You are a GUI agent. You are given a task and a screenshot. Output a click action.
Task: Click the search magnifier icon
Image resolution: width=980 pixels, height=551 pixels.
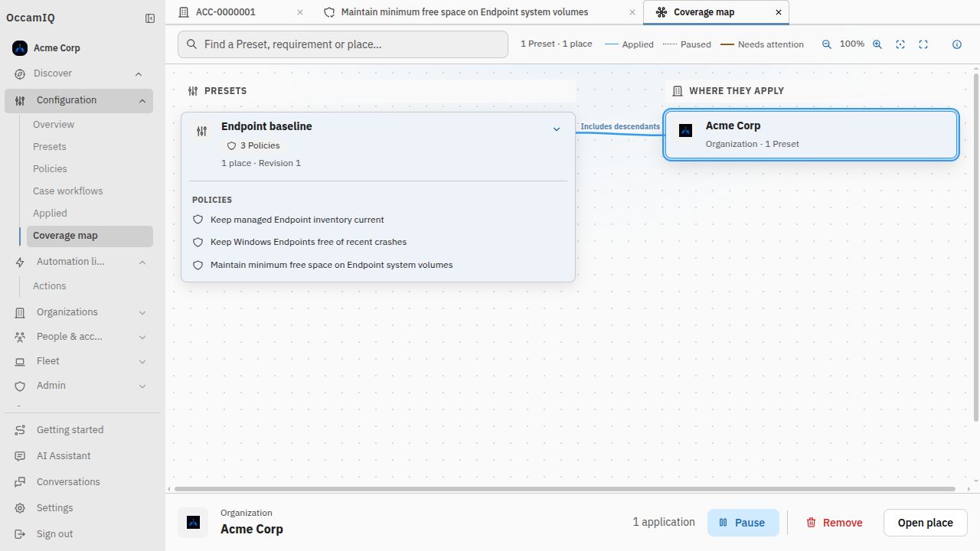191,44
